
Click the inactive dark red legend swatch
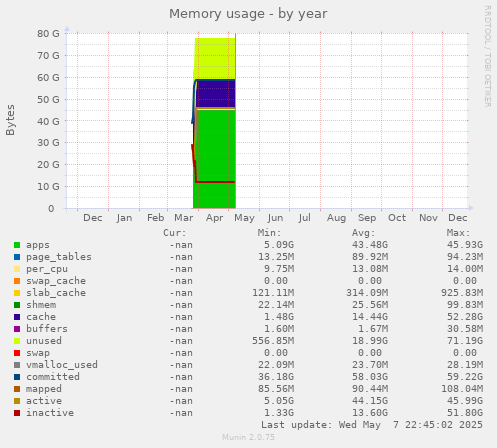coord(17,413)
